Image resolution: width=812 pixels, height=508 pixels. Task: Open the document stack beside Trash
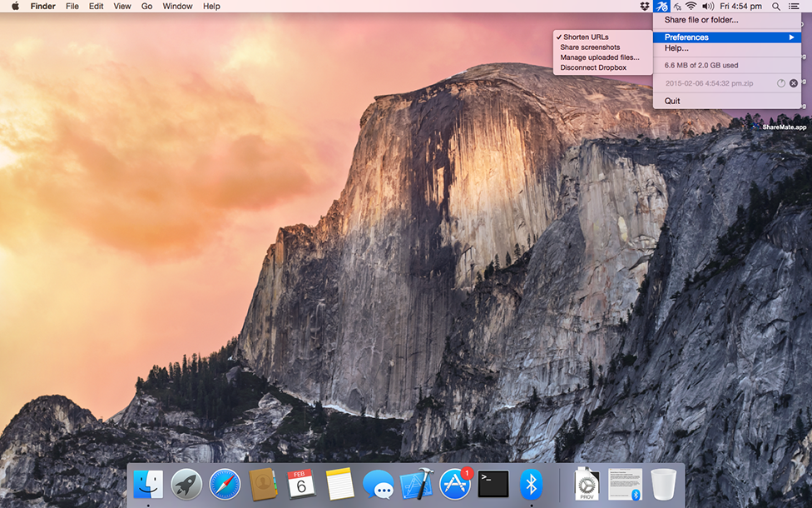point(625,484)
